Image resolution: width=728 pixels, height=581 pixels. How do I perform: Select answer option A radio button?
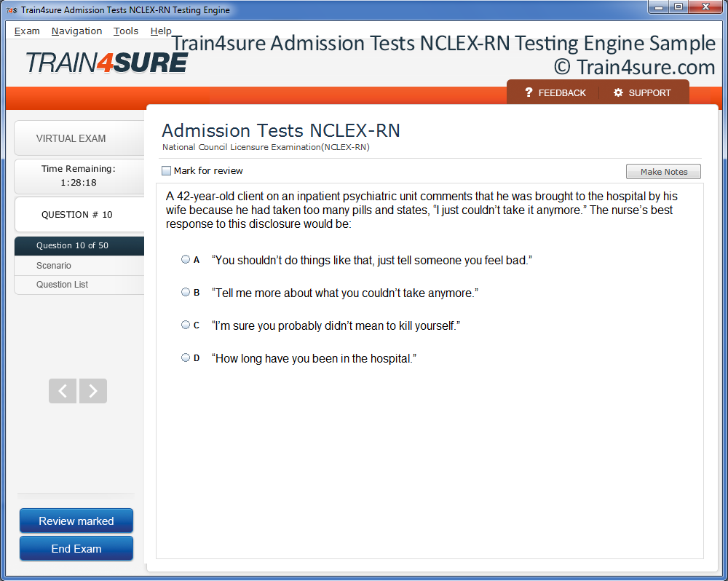(185, 259)
